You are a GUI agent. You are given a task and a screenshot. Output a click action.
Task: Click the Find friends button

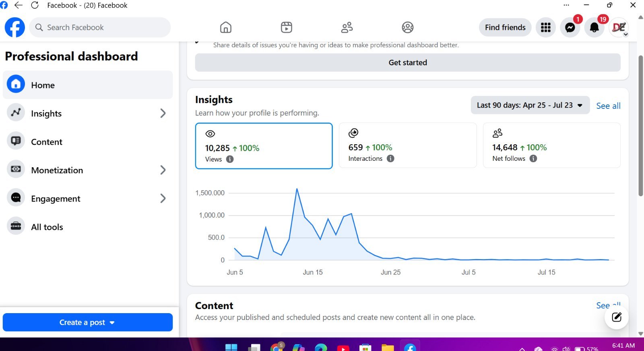(x=505, y=27)
